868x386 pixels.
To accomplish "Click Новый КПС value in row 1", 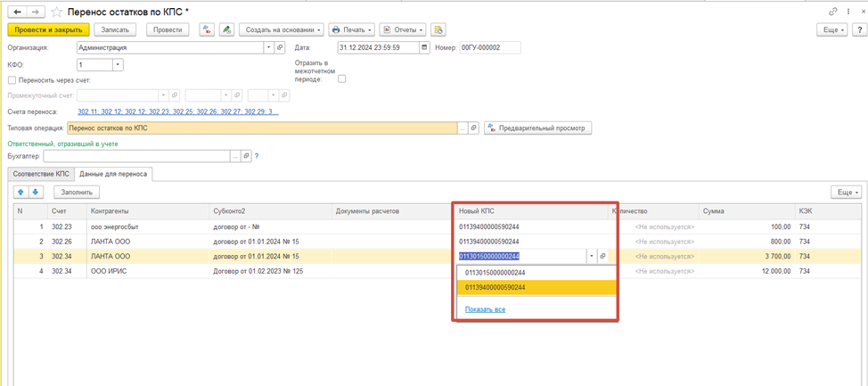I will pyautogui.click(x=488, y=226).
